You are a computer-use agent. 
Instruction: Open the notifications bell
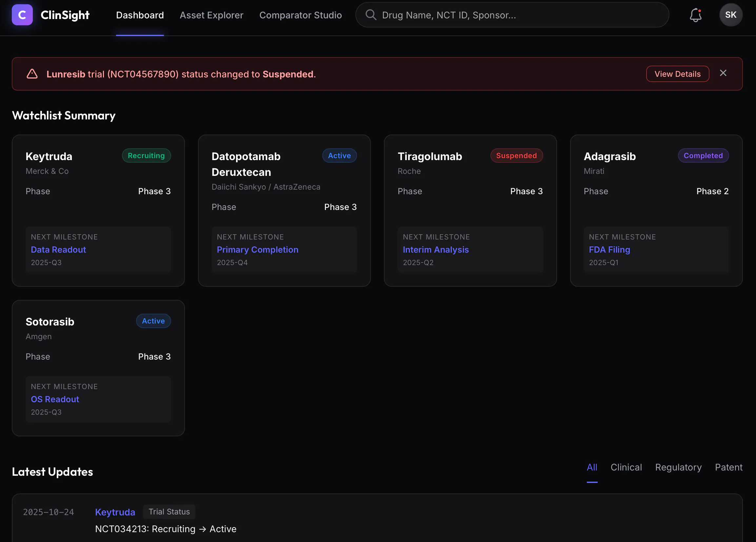[x=695, y=15]
